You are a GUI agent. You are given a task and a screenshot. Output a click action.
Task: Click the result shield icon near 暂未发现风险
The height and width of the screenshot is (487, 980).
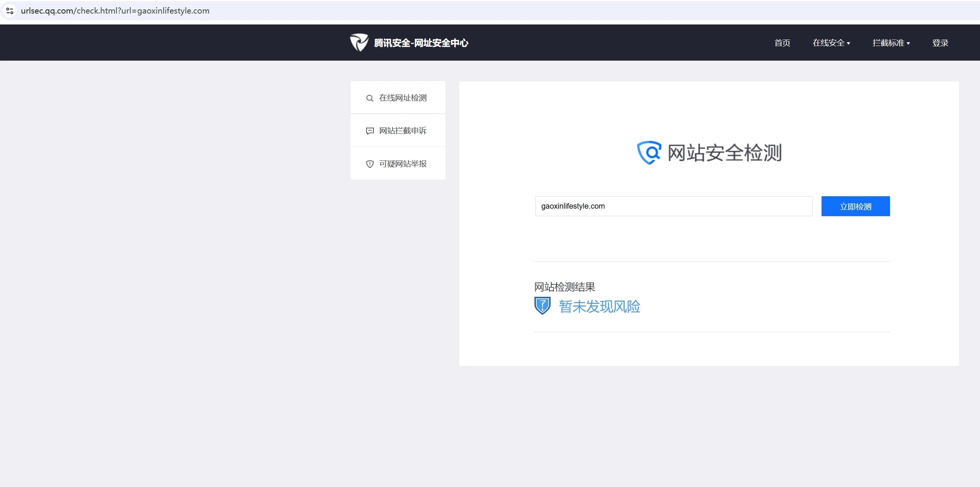542,305
